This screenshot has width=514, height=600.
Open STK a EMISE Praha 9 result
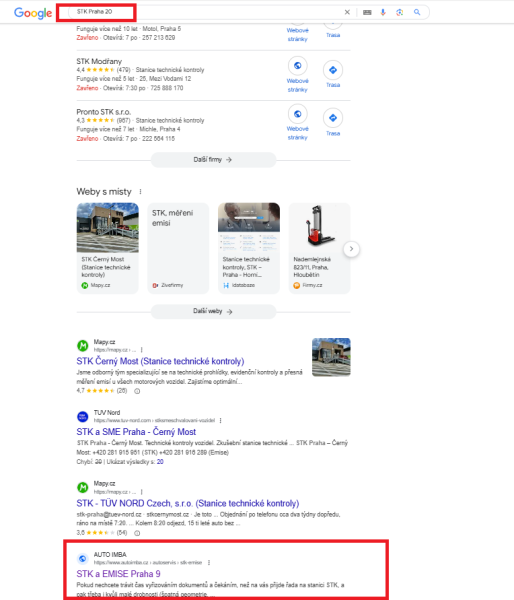pos(118,574)
